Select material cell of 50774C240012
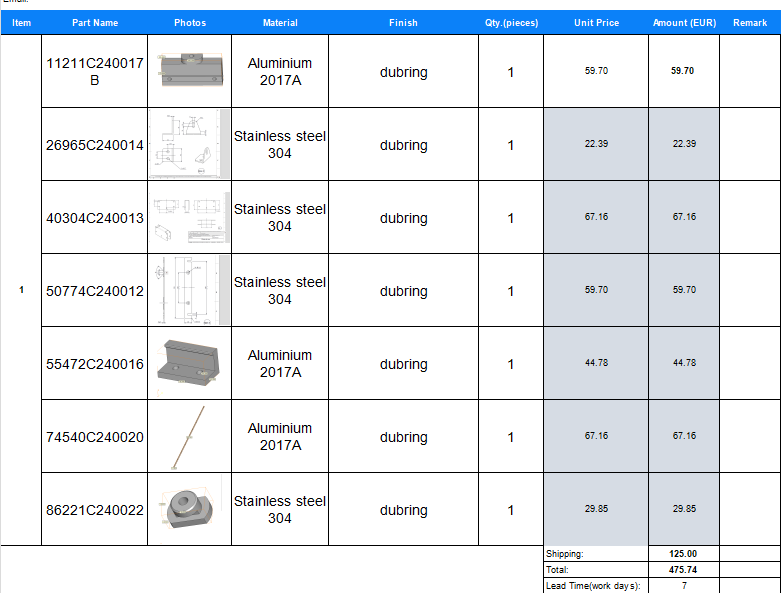This screenshot has width=781, height=593. point(280,290)
